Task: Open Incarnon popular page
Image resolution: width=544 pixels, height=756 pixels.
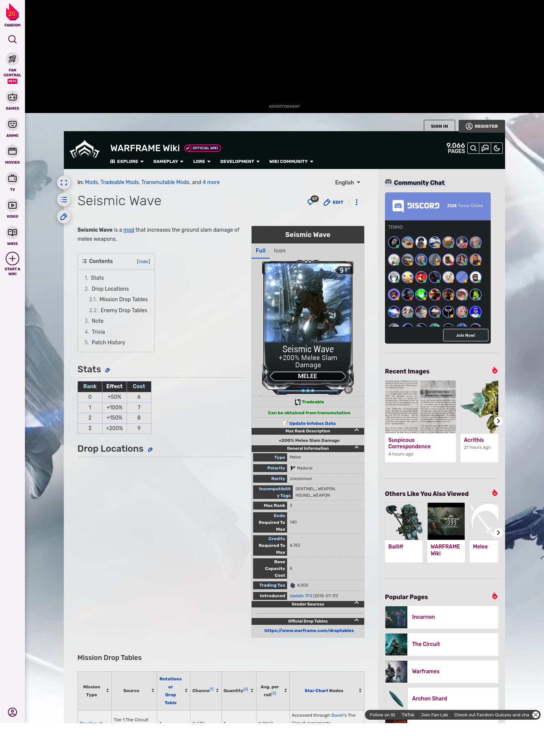Action: point(442,617)
